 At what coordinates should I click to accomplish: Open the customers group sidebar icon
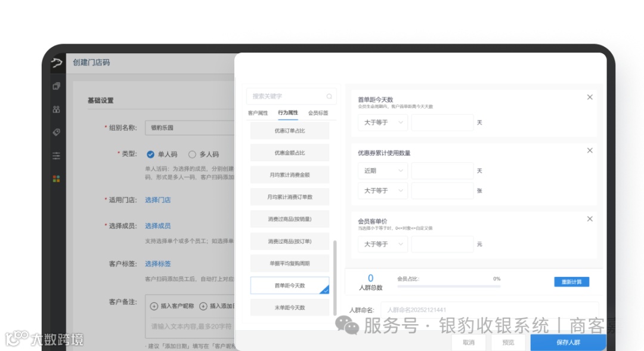click(56, 109)
